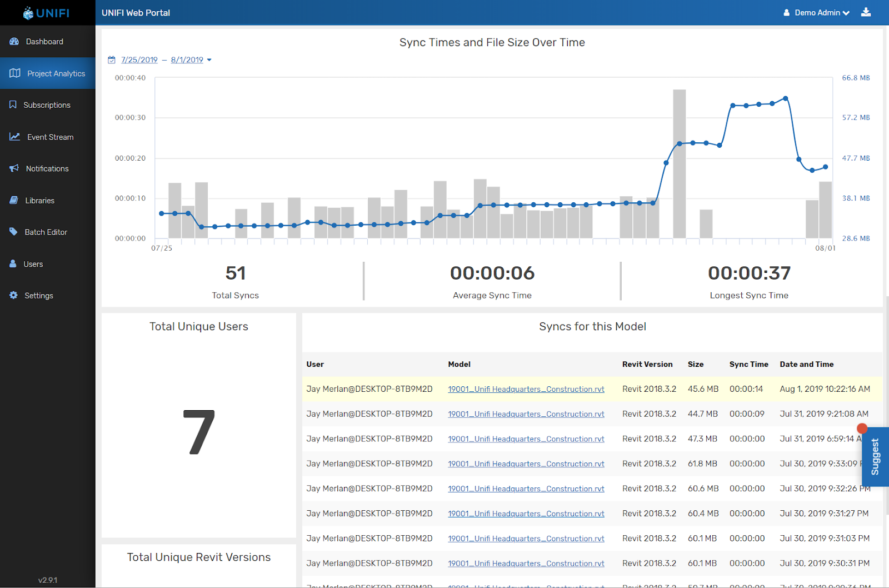Sort table by Sync Time column header
Image resolution: width=889 pixels, height=588 pixels.
tap(748, 364)
